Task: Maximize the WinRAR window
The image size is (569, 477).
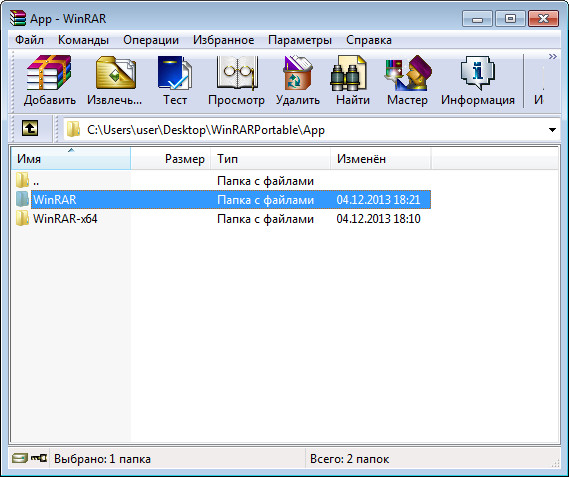Action: [510, 19]
